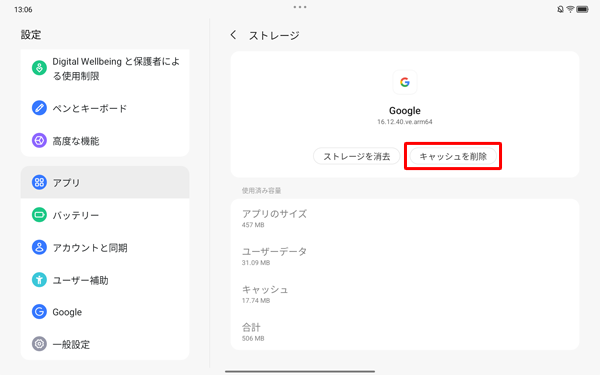Delete cache with キャッシュを削除 button
This screenshot has height=375, width=600.
coord(453,156)
